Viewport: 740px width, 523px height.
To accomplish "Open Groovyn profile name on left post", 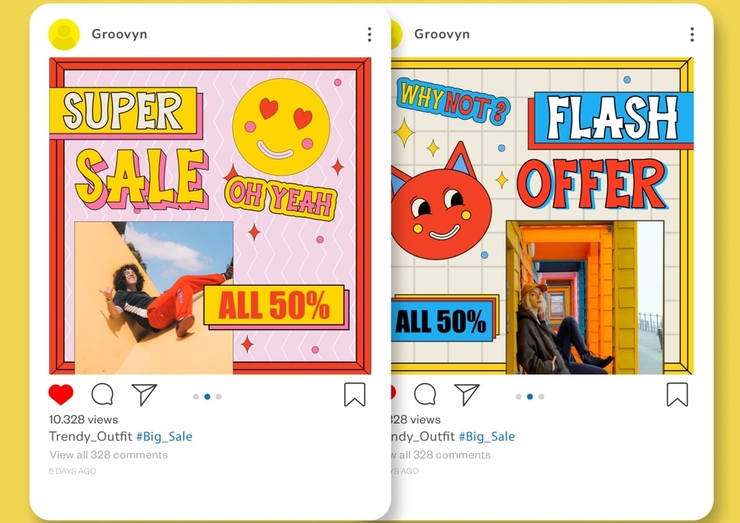I will (119, 34).
